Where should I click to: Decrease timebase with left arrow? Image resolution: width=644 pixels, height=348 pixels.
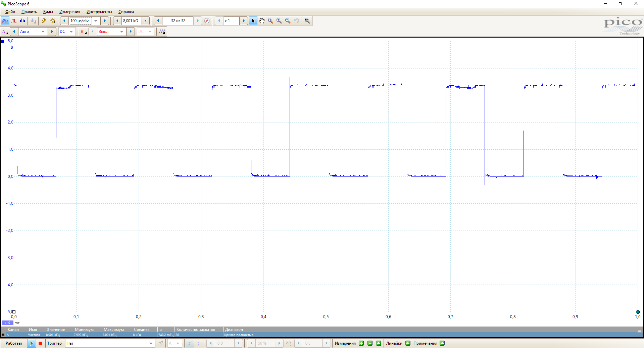click(64, 21)
